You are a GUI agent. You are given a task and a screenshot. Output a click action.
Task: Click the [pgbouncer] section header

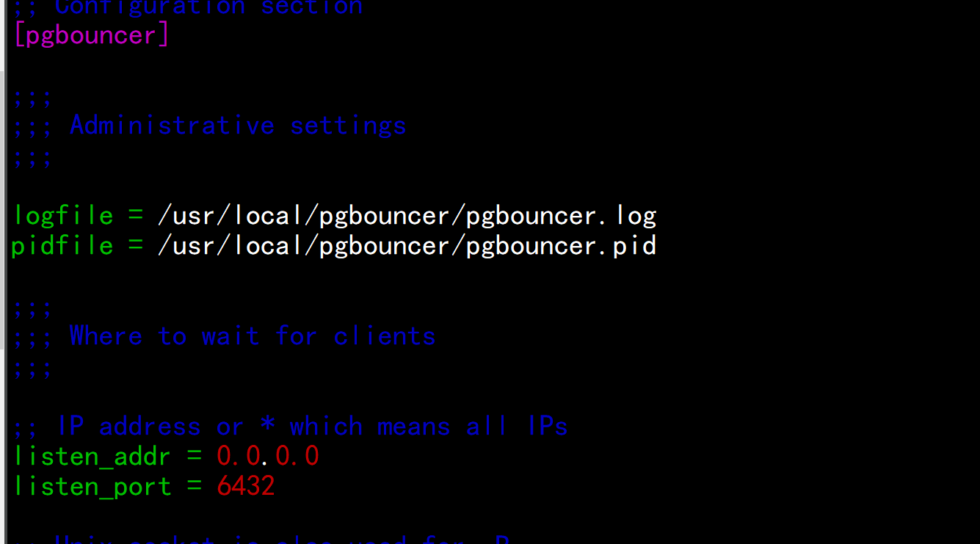(91, 35)
